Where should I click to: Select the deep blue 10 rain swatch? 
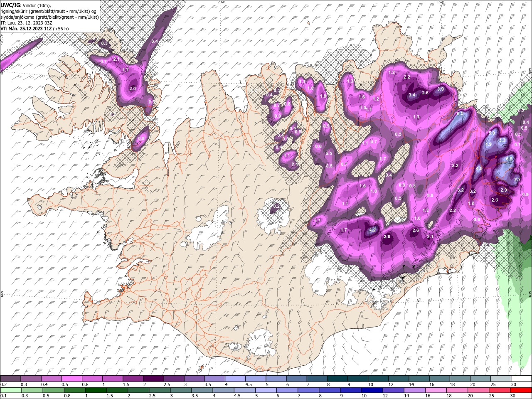click(372, 390)
